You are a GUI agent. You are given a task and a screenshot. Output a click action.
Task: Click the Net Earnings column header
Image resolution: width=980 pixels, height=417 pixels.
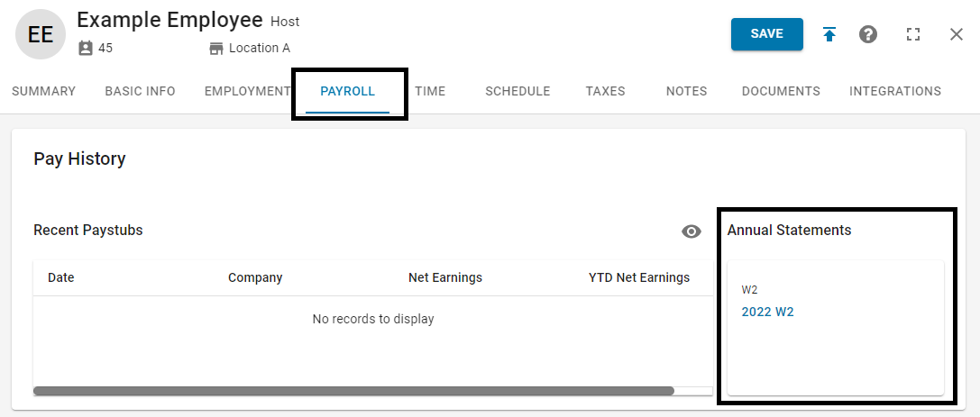[x=445, y=277]
